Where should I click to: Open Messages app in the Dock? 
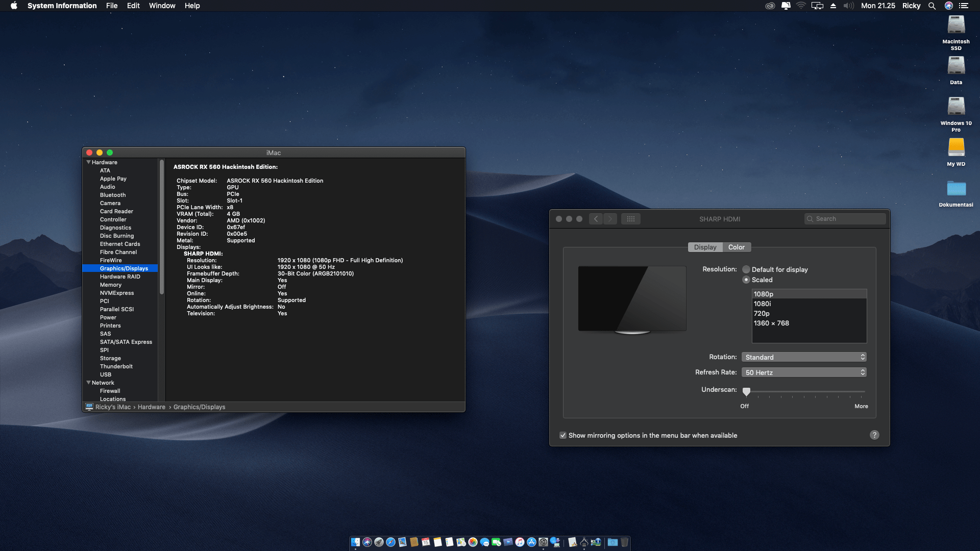[x=484, y=542]
